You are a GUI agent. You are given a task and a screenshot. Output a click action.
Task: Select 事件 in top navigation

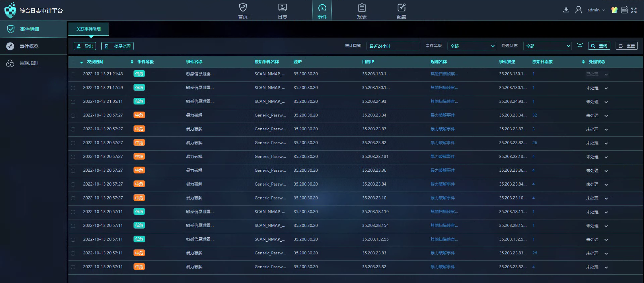point(322,11)
